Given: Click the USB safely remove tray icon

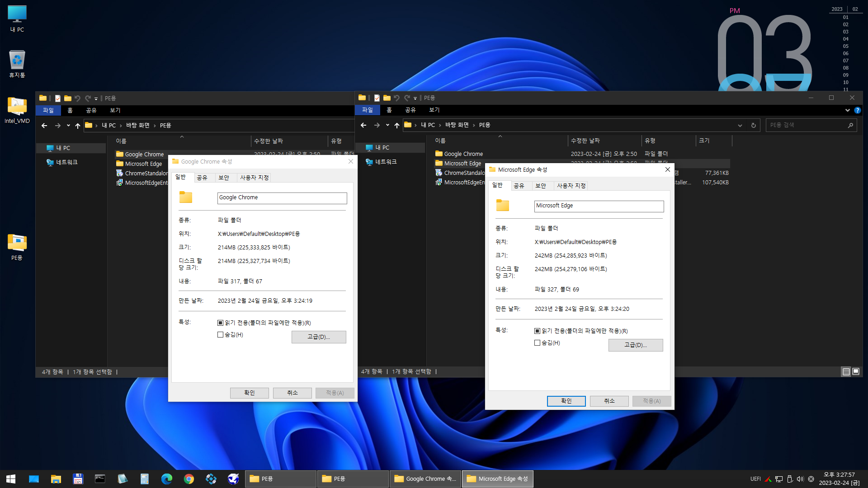Looking at the screenshot, I should (790, 479).
